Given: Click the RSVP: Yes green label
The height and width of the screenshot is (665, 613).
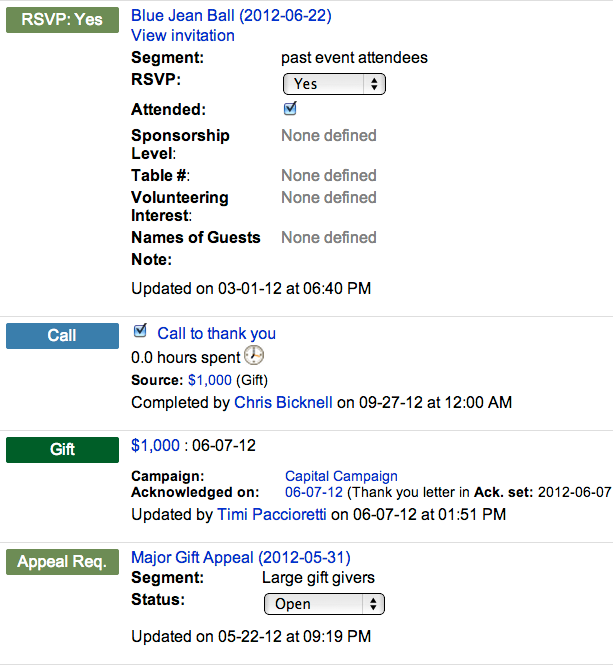Looking at the screenshot, I should [62, 20].
